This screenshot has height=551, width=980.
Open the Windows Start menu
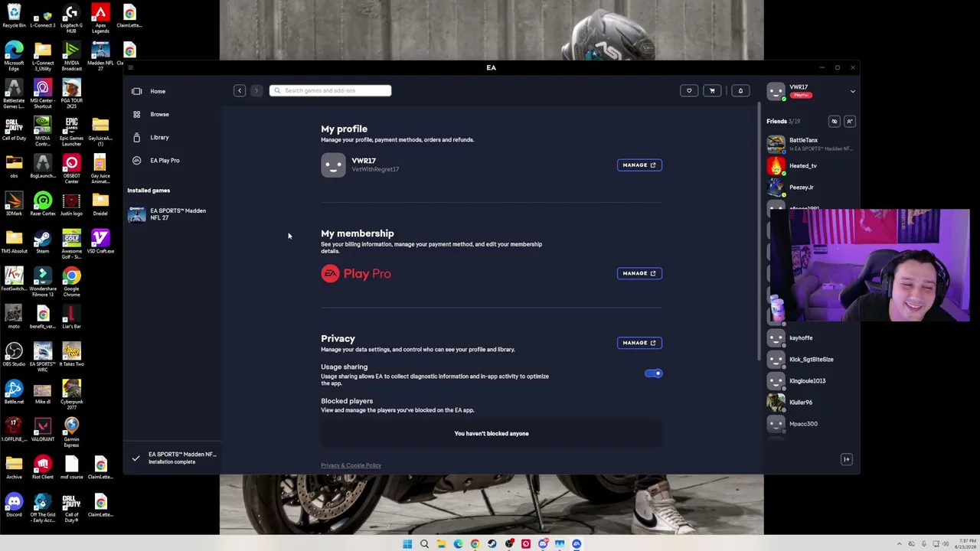(x=407, y=544)
